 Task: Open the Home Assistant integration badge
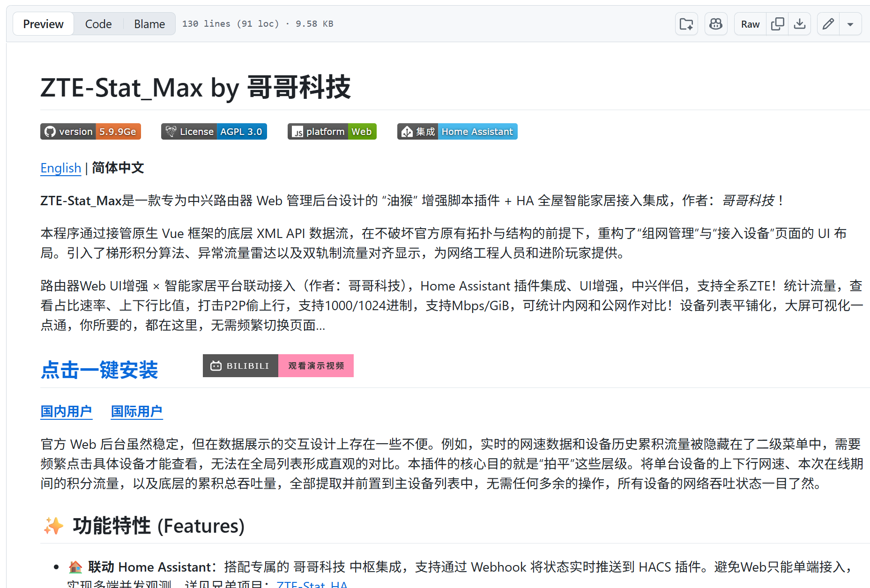click(457, 132)
